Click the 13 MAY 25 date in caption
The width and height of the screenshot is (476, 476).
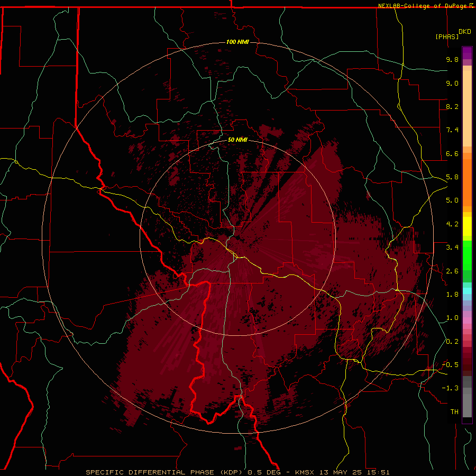tap(340, 472)
